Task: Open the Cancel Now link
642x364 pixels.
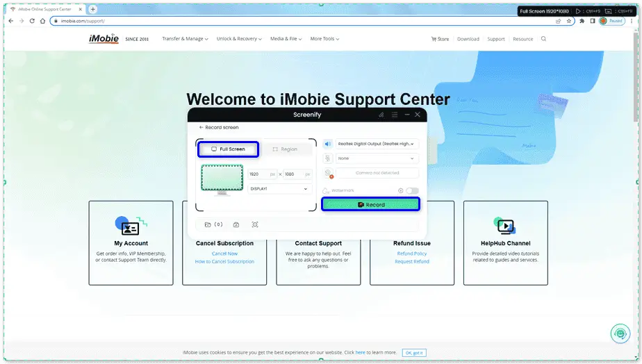Action: [x=224, y=254]
